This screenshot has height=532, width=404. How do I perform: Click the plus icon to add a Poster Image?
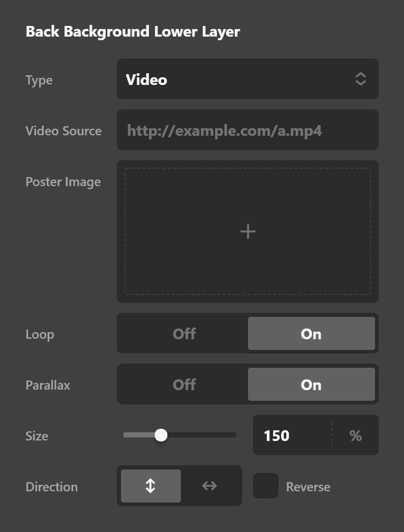pyautogui.click(x=247, y=231)
